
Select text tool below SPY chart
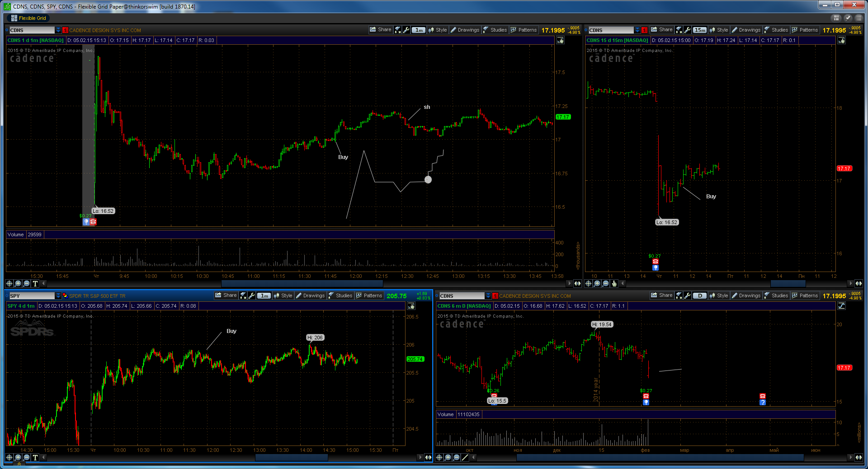click(35, 457)
